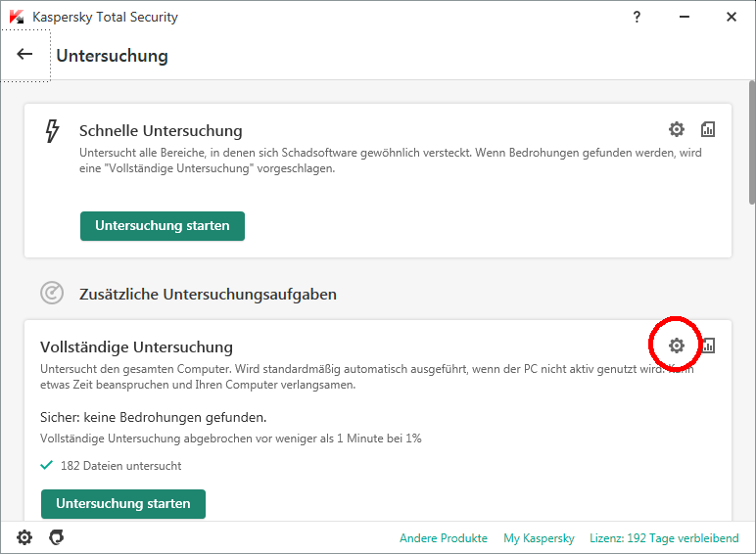Open report for Schnelle Untersuchung
756x554 pixels.
point(708,129)
